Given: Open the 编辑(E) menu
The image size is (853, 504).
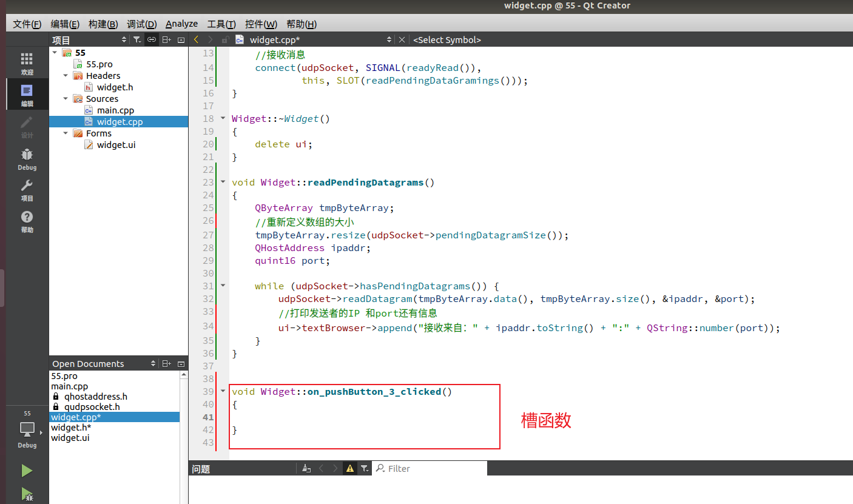Looking at the screenshot, I should point(65,24).
